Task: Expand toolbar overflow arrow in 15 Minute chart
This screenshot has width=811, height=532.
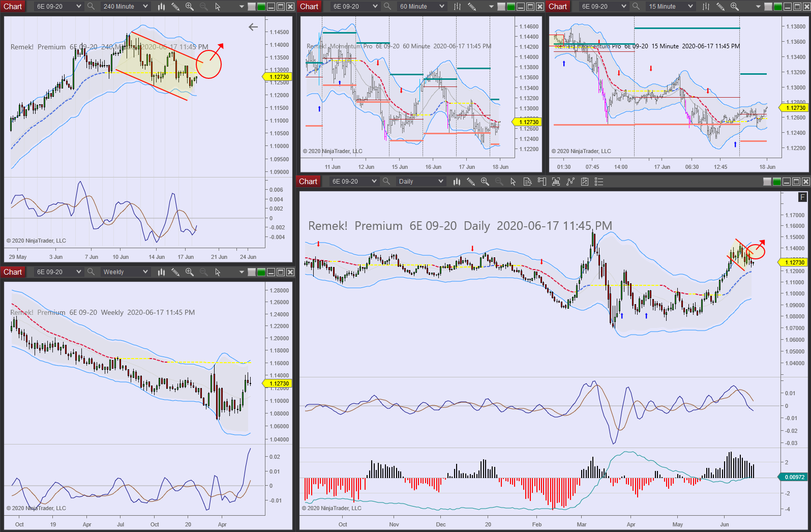Action: pos(758,7)
